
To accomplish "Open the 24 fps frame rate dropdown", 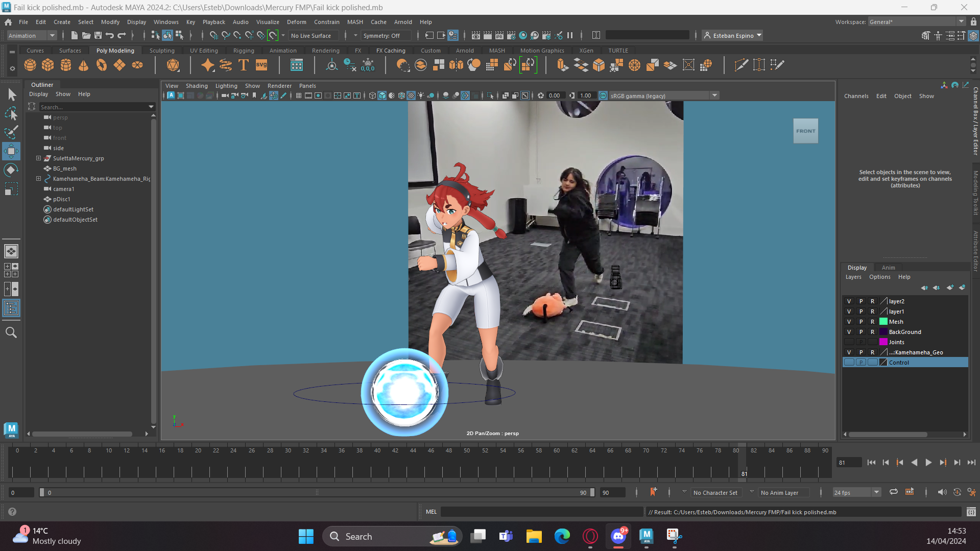I will click(857, 492).
